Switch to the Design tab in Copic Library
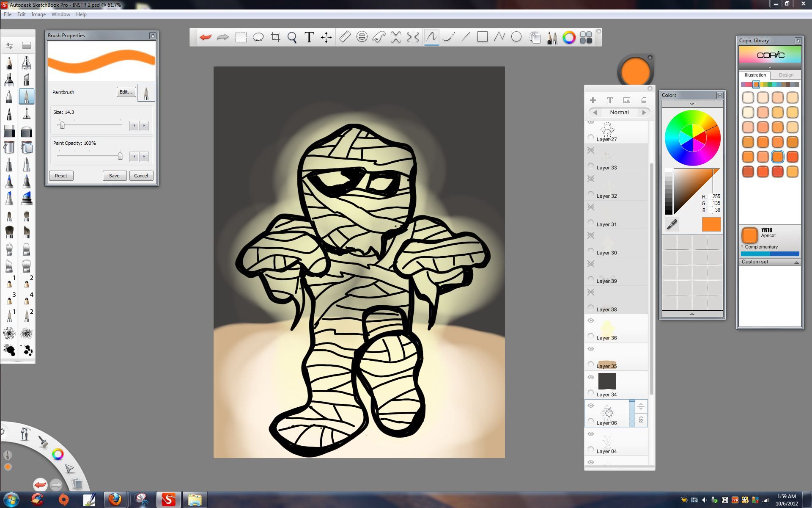The width and height of the screenshot is (812, 508). pyautogui.click(x=786, y=75)
